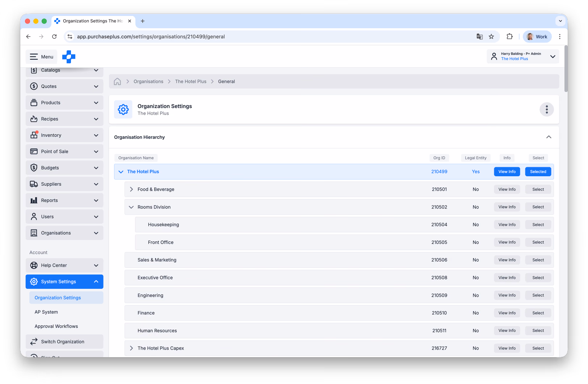588x384 pixels.
Task: Click the Reports bar chart icon
Action: 34,201
